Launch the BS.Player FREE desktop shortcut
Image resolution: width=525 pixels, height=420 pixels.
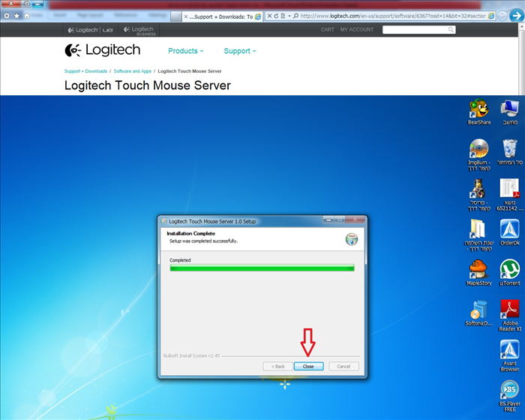(509, 396)
